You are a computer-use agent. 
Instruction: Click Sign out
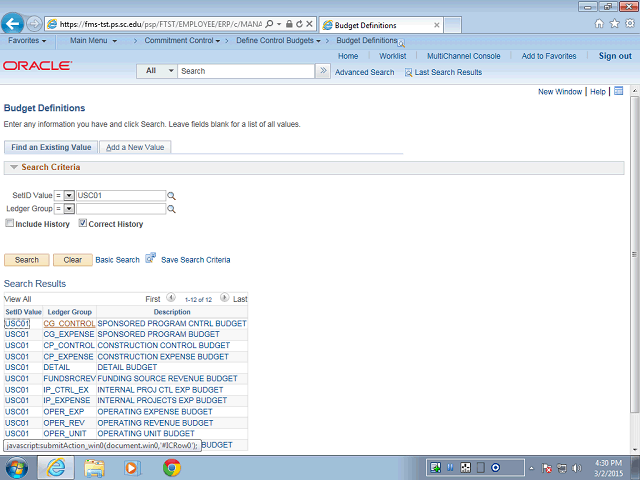(x=615, y=56)
